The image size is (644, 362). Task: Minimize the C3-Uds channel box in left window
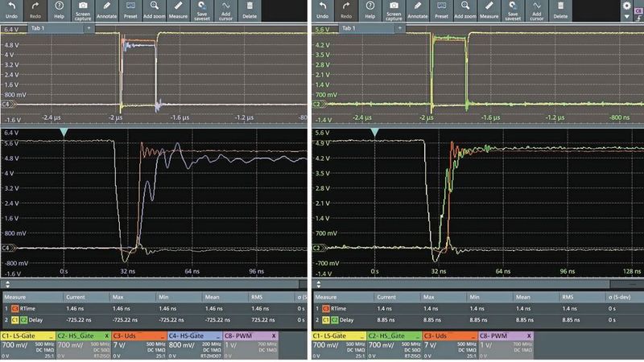(x=163, y=336)
